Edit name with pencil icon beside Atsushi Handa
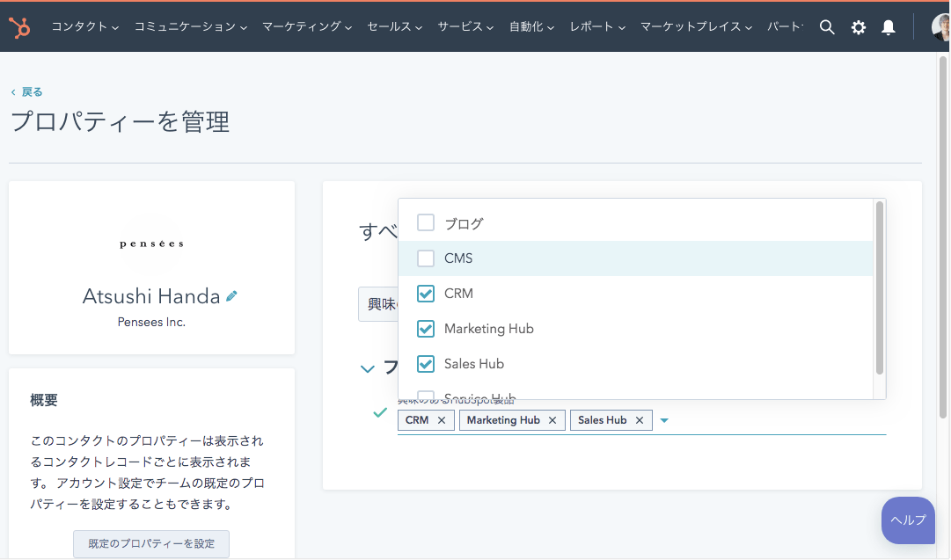The height and width of the screenshot is (560, 951). (231, 297)
